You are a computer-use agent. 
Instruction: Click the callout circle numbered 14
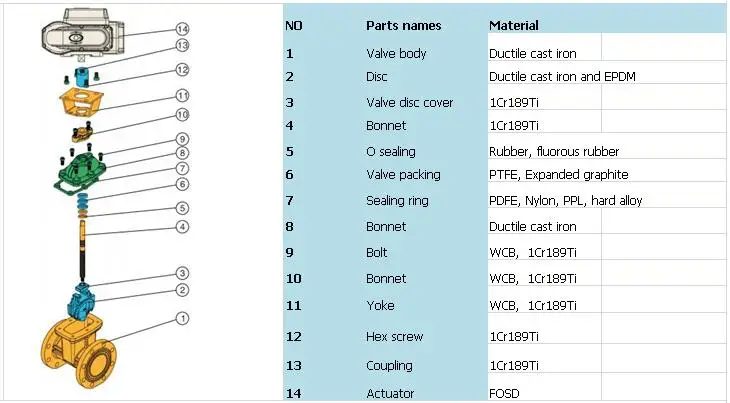point(182,28)
